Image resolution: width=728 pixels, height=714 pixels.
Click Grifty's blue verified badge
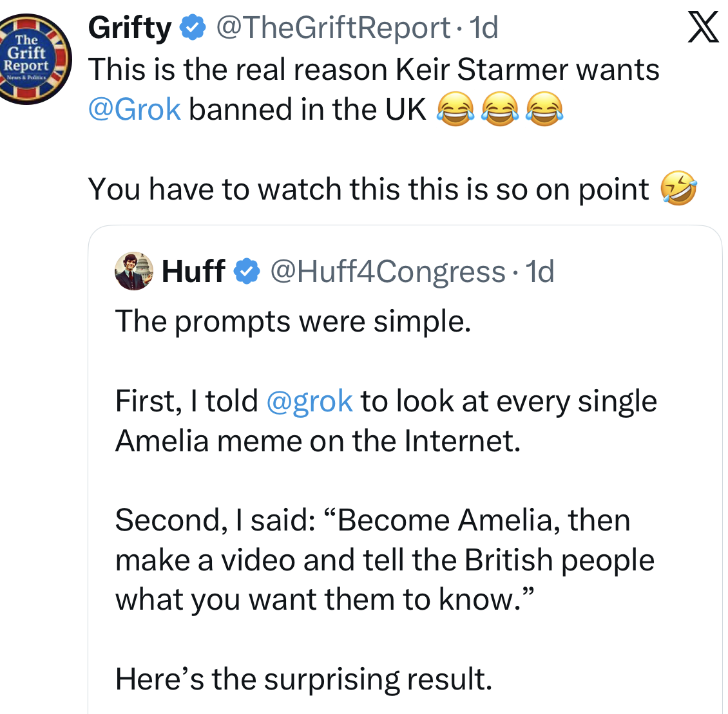pyautogui.click(x=192, y=28)
